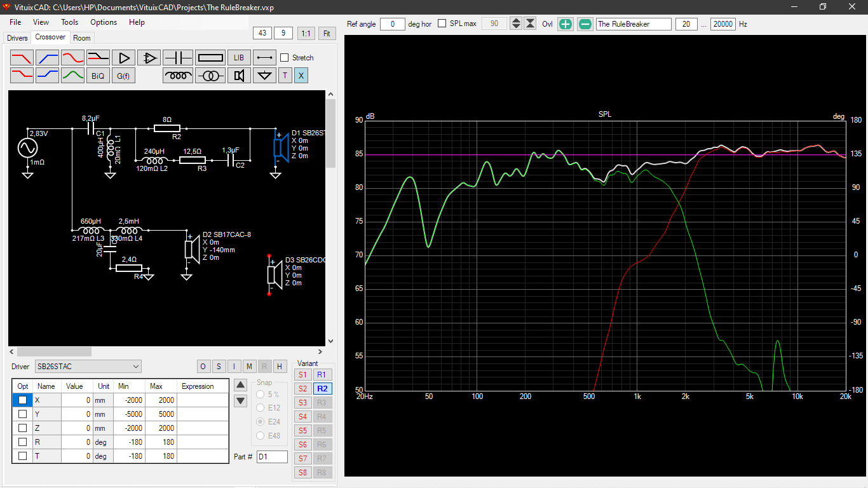Move parameter row down with arrow

240,400
